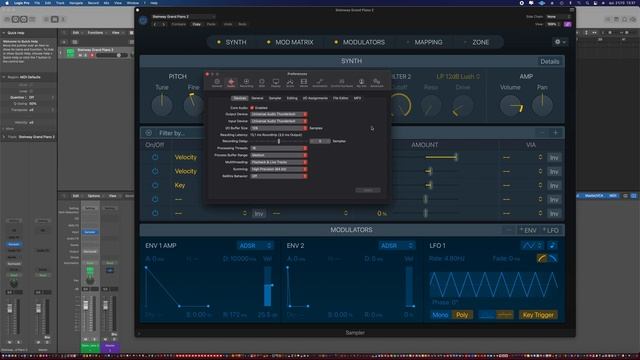Open LFO 1 waveform dropdown
Viewport: 640px width, 360px height.
point(532,245)
